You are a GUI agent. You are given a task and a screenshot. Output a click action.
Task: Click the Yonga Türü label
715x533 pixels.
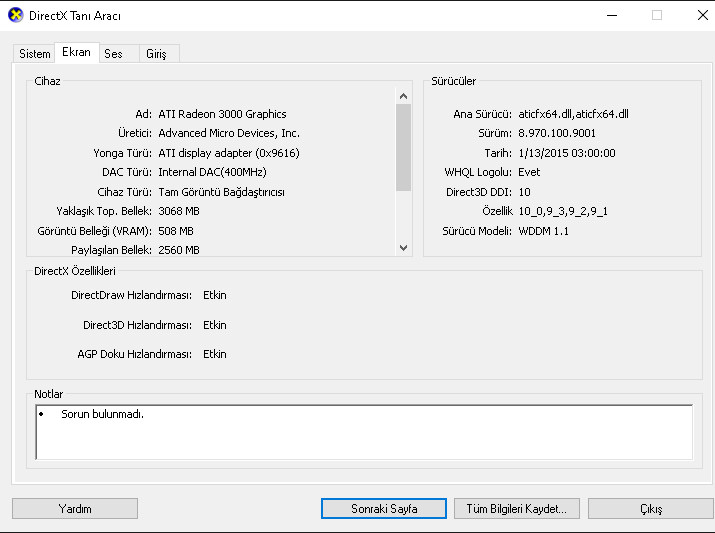122,153
